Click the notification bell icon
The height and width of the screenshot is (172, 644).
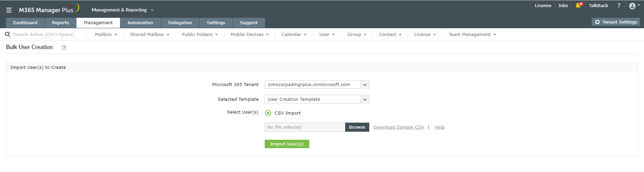tap(578, 6)
